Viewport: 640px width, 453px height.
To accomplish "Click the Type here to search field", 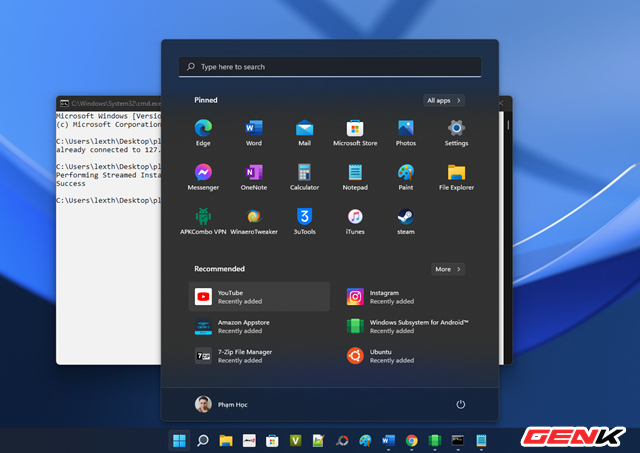I will (330, 67).
